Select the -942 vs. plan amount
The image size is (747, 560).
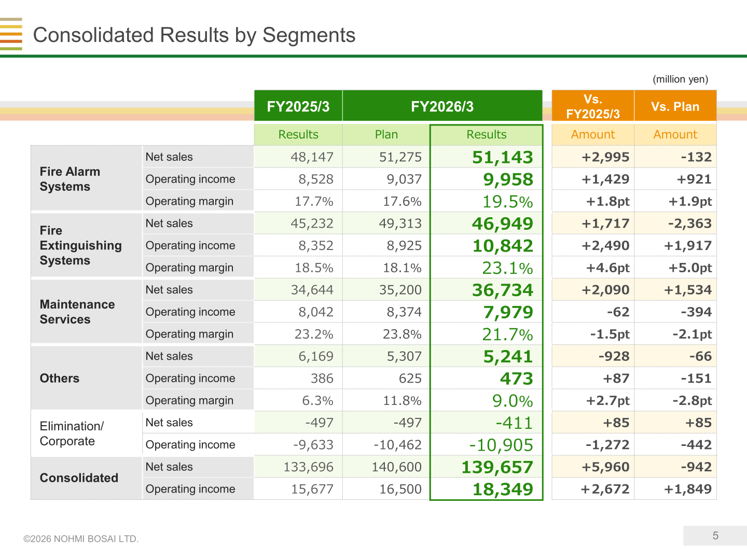(x=696, y=467)
